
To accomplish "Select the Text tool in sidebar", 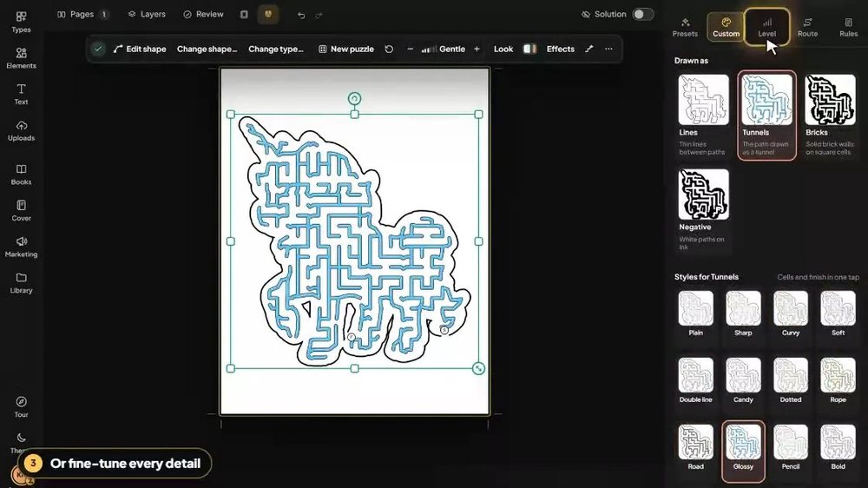I will [x=21, y=94].
